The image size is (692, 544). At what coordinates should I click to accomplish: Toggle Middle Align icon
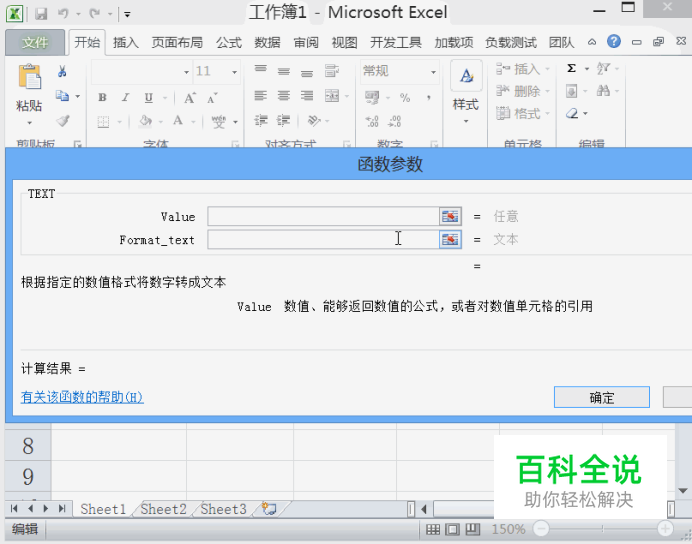point(284,71)
